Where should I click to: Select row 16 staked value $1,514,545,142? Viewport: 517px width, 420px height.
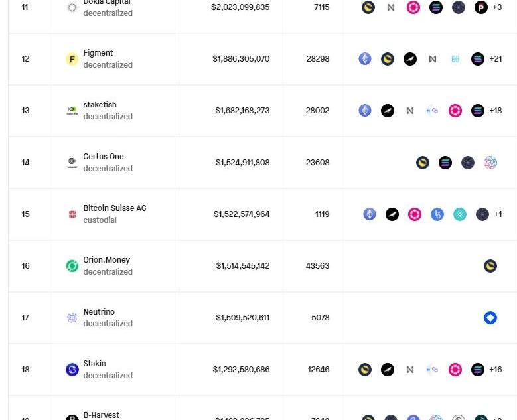coord(243,266)
